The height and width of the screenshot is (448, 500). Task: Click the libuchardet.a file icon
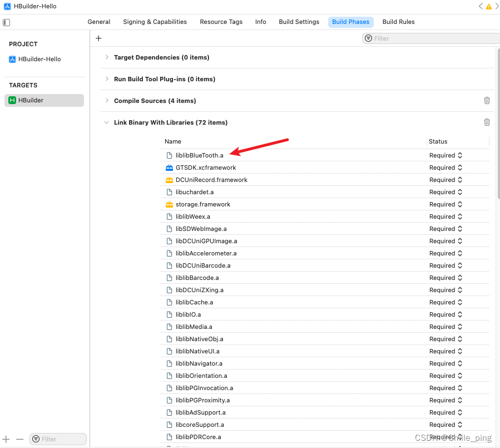(169, 192)
